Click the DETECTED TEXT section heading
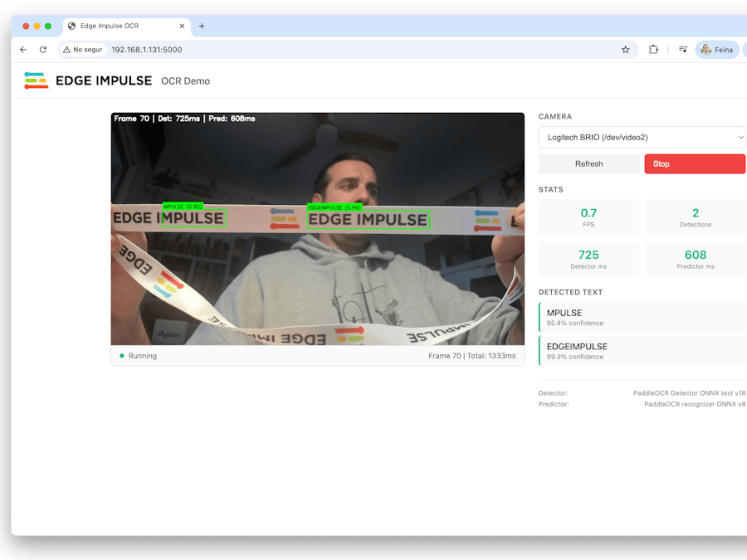 (x=570, y=292)
